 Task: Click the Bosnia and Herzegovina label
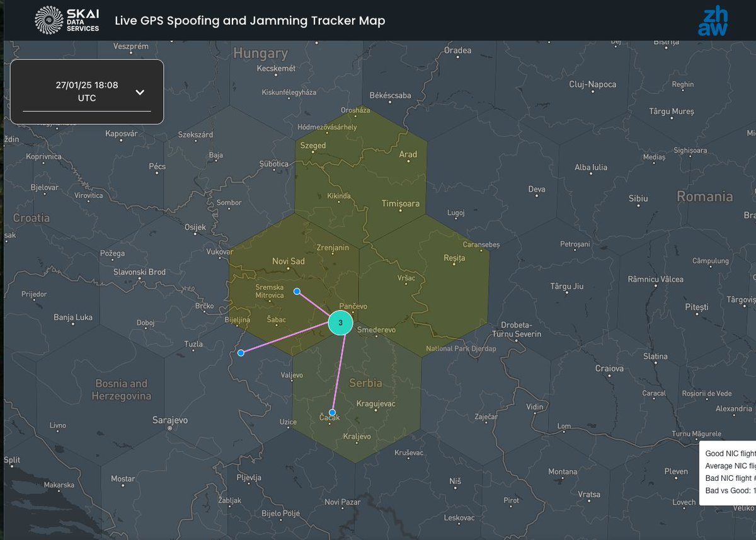[122, 389]
